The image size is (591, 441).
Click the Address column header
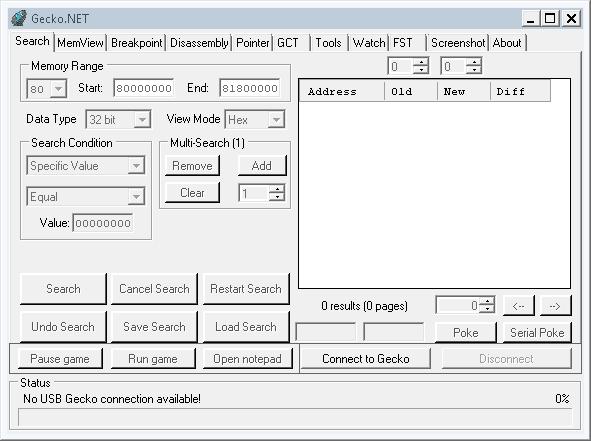pyautogui.click(x=341, y=91)
